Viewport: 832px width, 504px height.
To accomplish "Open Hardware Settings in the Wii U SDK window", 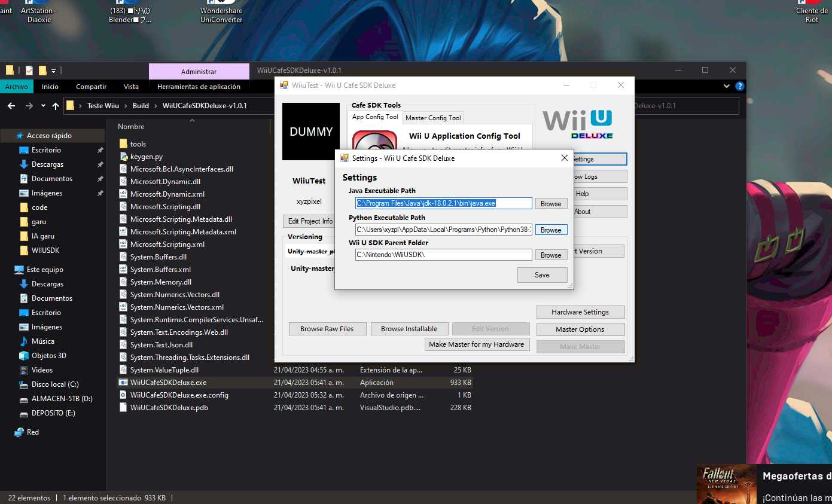I will point(580,312).
